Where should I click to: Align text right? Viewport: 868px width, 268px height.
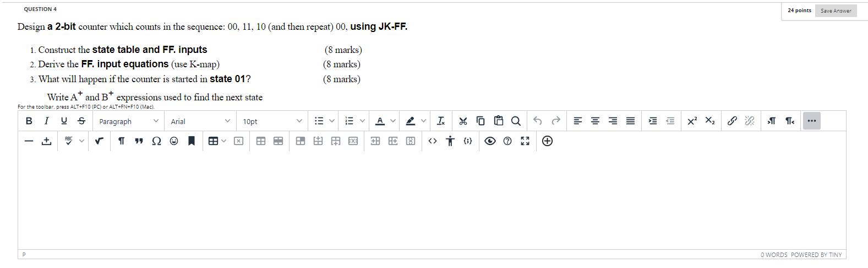613,121
